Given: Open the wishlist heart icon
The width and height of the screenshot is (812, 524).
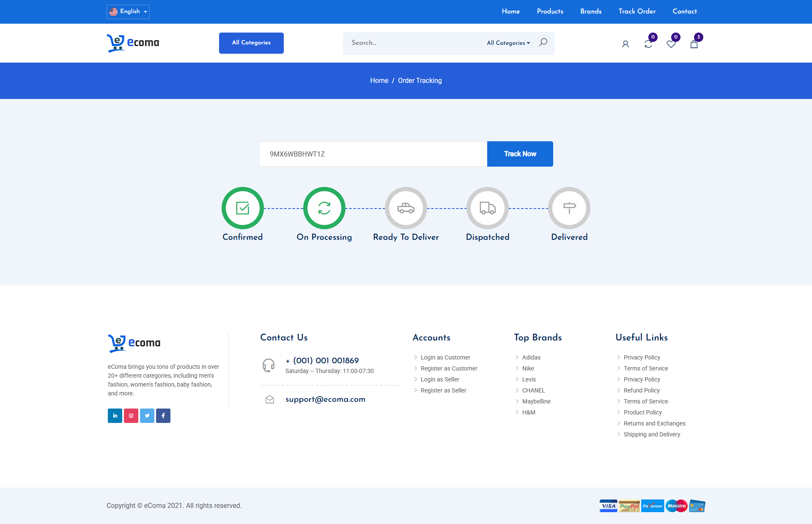Looking at the screenshot, I should tap(671, 44).
